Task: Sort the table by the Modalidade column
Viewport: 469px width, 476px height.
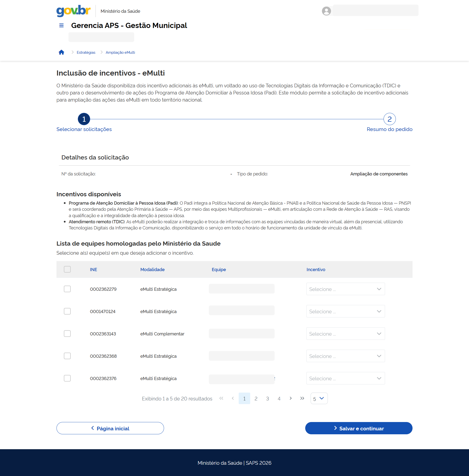Action: [x=152, y=269]
